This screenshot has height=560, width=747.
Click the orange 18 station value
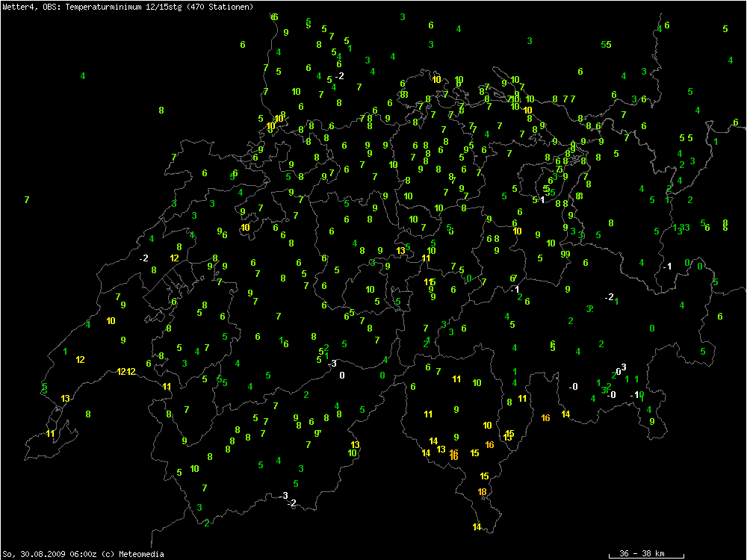tap(483, 492)
